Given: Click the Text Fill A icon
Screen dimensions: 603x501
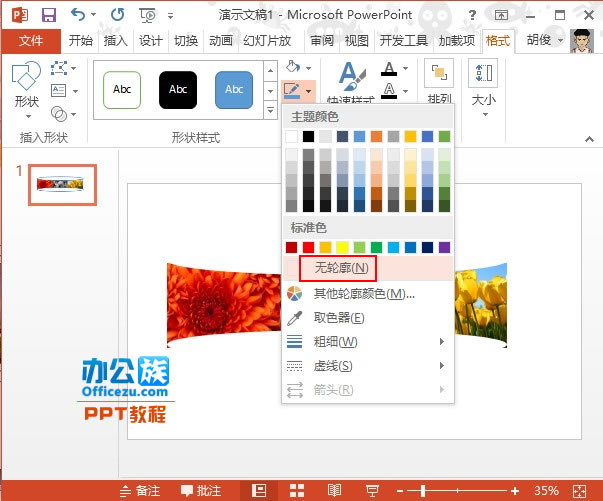Looking at the screenshot, I should [389, 68].
